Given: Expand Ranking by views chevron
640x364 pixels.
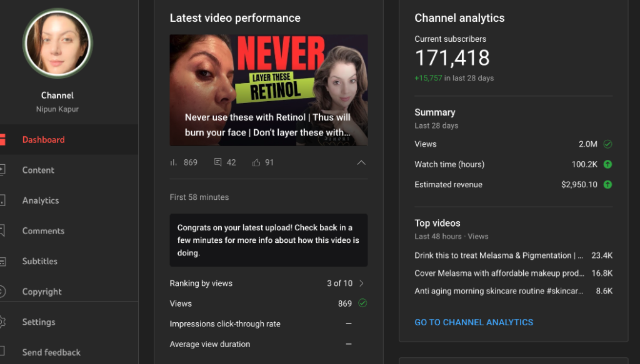Looking at the screenshot, I should tap(361, 283).
